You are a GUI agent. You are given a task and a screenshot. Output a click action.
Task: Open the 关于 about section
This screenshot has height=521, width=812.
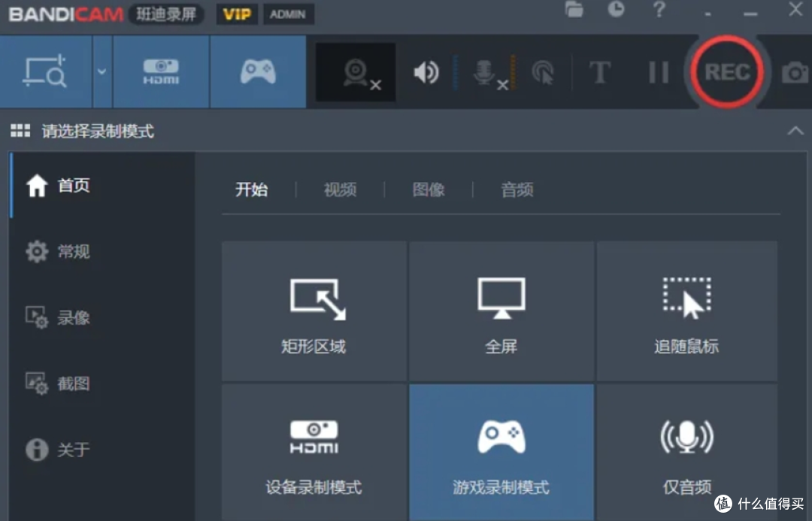(x=102, y=449)
